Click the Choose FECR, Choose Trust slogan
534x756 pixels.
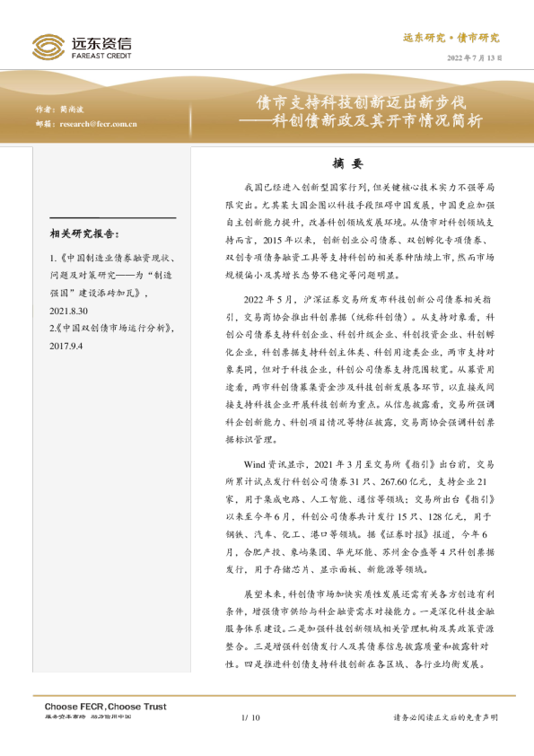[x=106, y=707]
